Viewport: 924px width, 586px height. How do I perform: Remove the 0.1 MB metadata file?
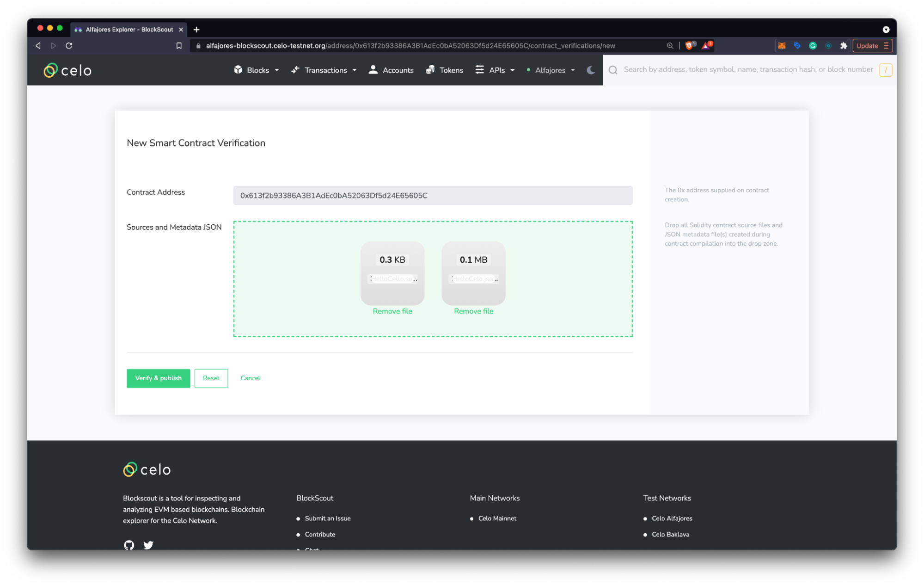[473, 310]
